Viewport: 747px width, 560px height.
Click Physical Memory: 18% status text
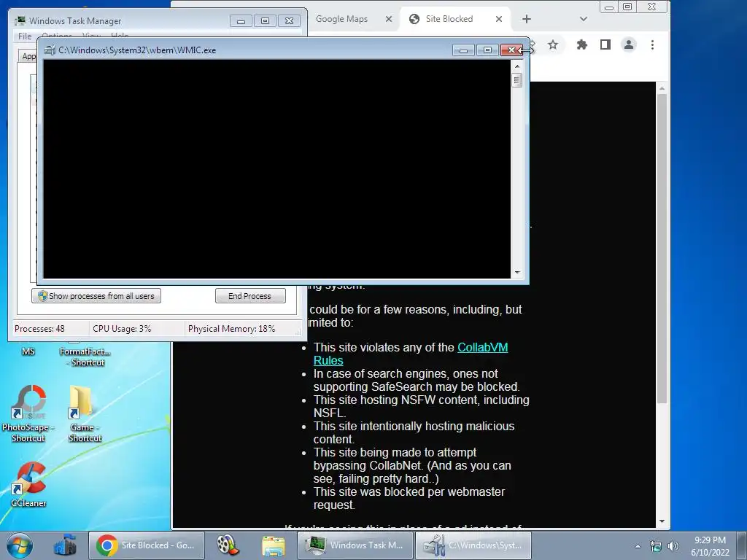231,329
